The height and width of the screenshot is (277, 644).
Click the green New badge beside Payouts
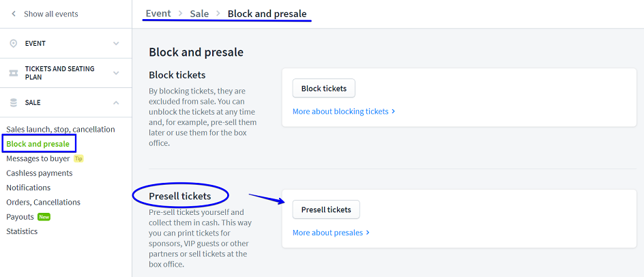[x=44, y=217]
